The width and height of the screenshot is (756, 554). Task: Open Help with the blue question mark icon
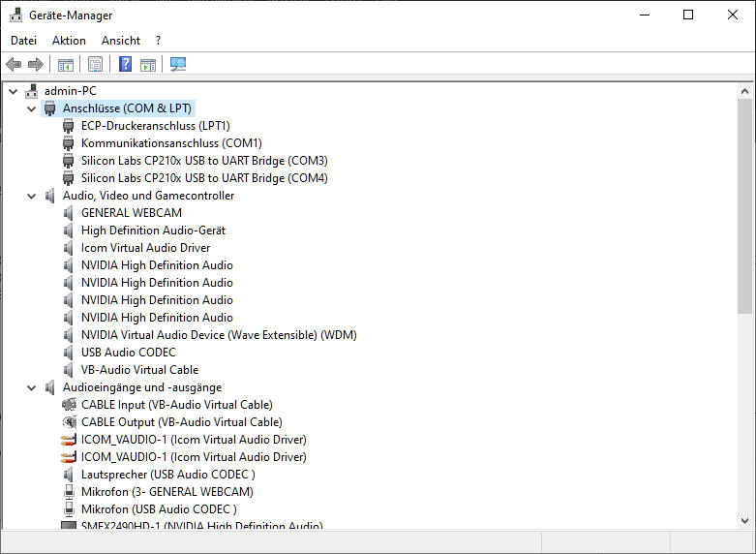pyautogui.click(x=126, y=64)
